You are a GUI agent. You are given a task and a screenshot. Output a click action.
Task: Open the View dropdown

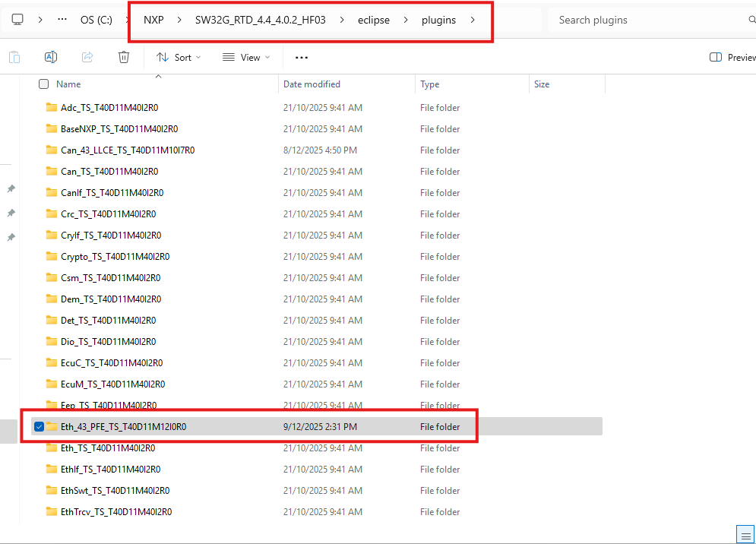(245, 57)
